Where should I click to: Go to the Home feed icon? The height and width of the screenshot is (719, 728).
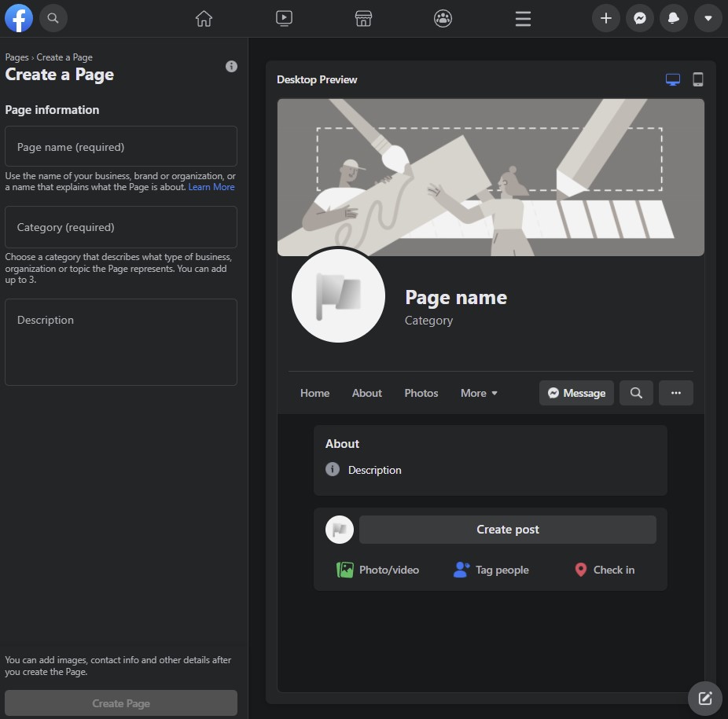coord(204,19)
